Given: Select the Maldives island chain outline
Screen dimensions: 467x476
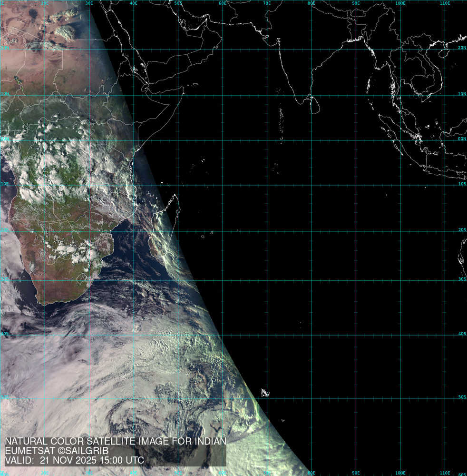Looking at the screenshot, I should click(281, 117).
